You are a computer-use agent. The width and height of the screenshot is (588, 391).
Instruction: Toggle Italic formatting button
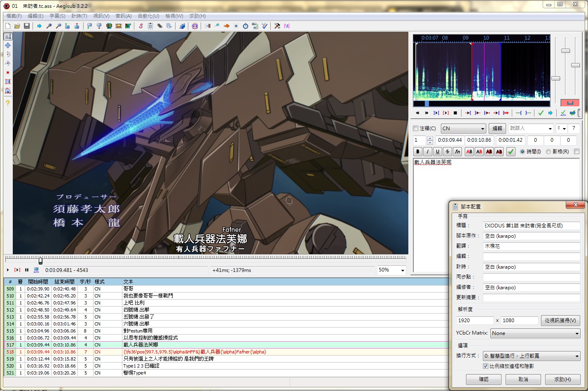428,152
